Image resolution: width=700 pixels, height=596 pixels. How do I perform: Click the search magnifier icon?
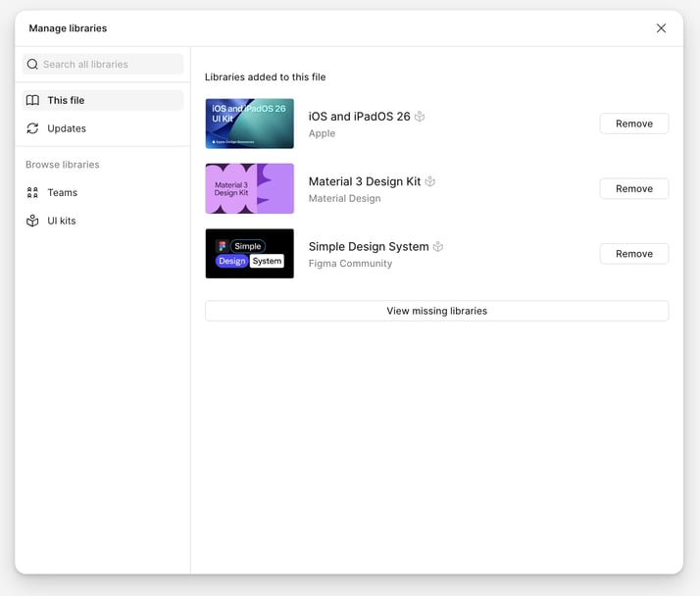[x=32, y=65]
